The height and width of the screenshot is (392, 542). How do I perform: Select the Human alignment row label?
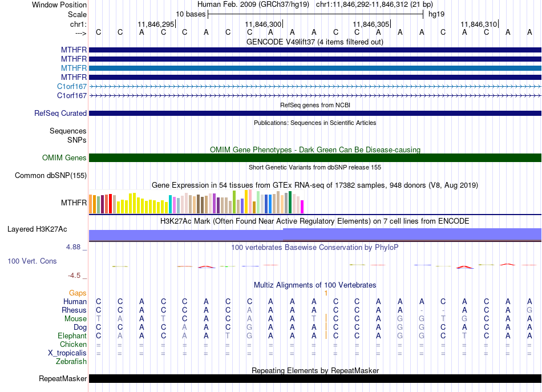coord(75,302)
